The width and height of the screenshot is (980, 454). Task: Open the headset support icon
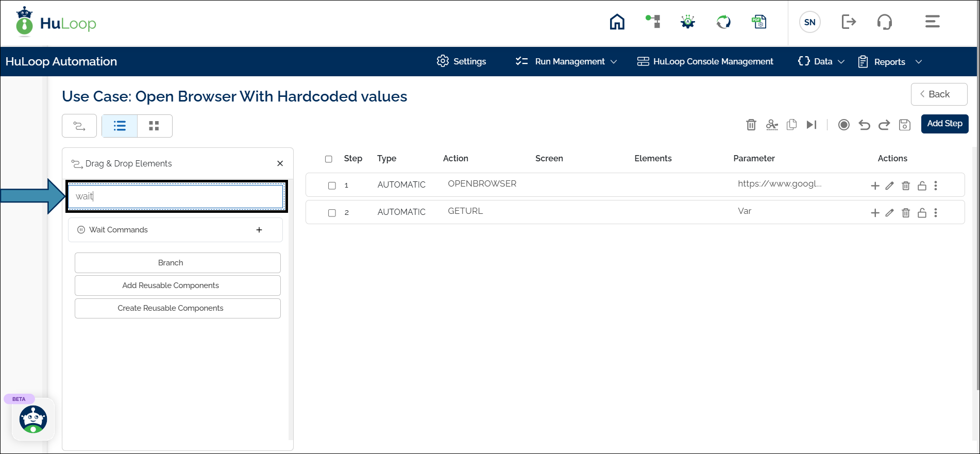884,22
